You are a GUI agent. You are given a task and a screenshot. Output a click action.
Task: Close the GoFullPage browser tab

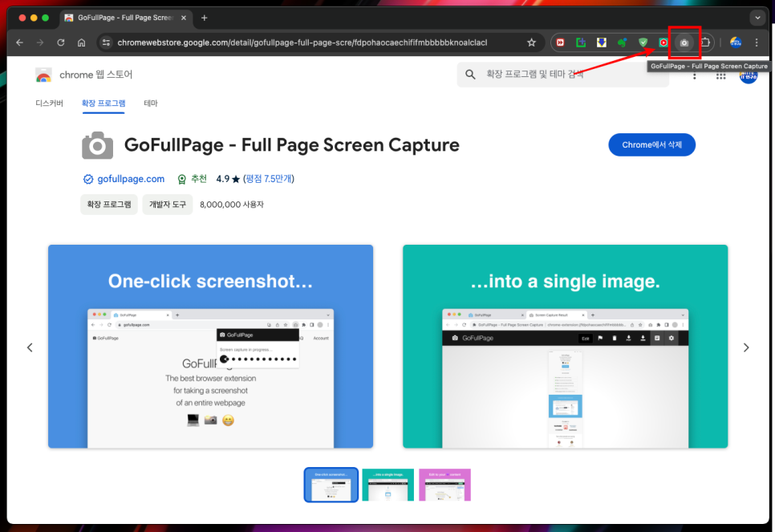pos(184,18)
